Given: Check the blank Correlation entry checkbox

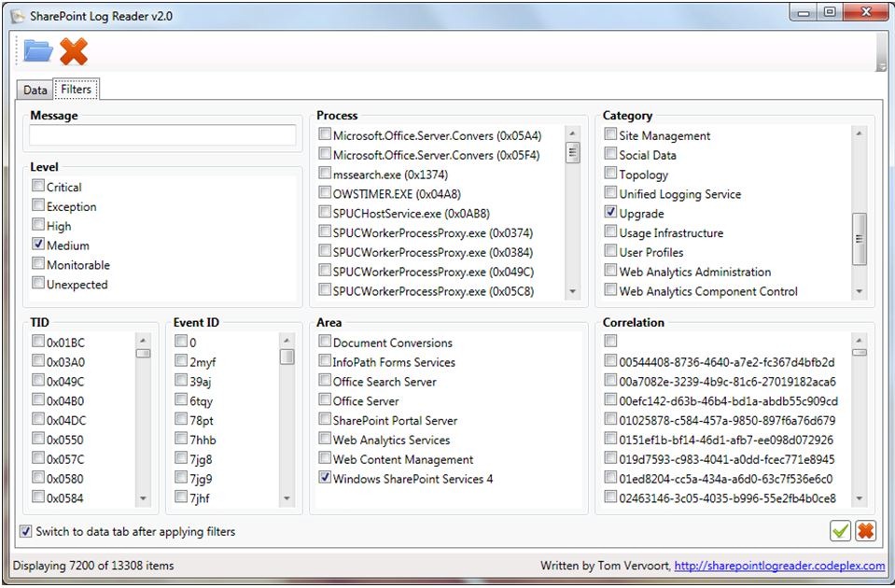Looking at the screenshot, I should tap(610, 342).
